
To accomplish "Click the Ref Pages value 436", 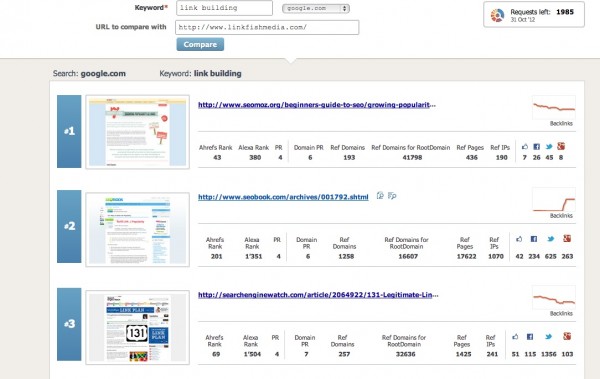I will click(471, 157).
